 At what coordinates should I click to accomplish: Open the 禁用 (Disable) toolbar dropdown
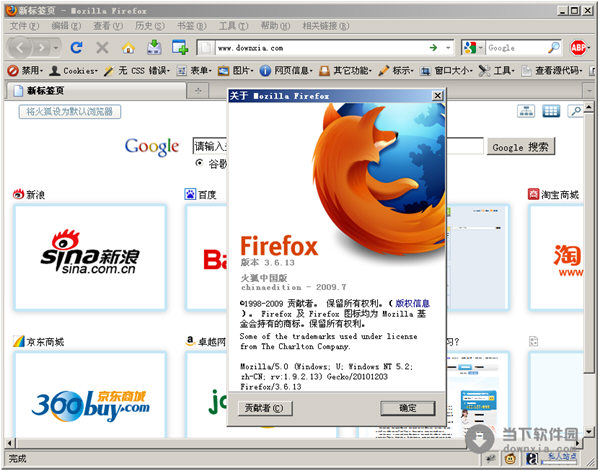tap(26, 70)
